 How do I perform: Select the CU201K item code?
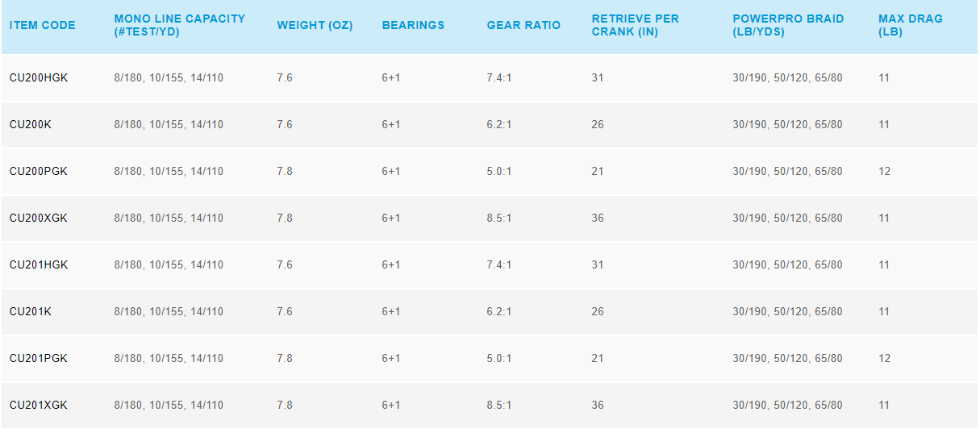31,312
